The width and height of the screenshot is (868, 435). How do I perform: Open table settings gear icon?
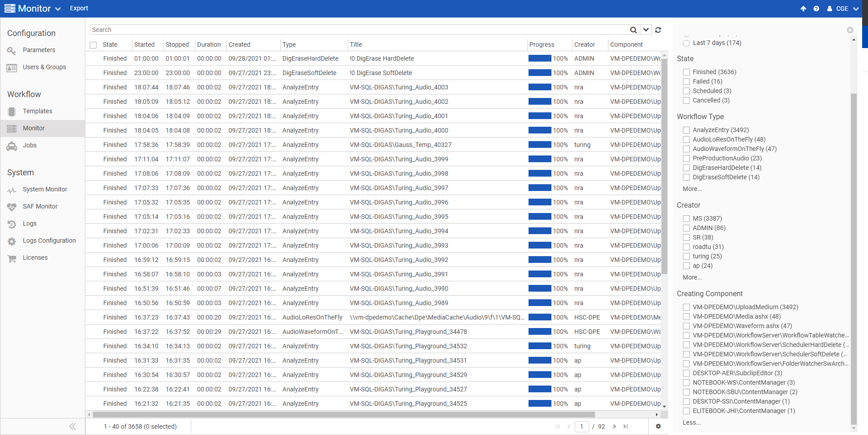pyautogui.click(x=658, y=426)
